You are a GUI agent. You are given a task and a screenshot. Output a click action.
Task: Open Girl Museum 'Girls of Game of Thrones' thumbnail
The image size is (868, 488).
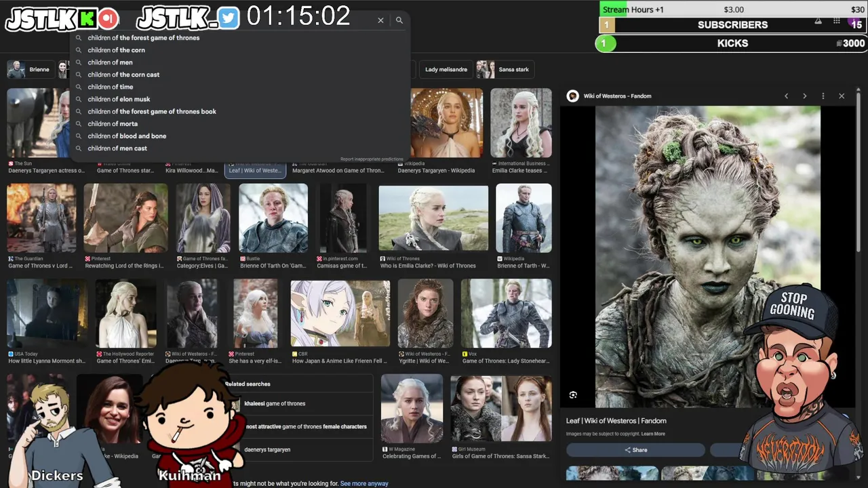pyautogui.click(x=501, y=409)
